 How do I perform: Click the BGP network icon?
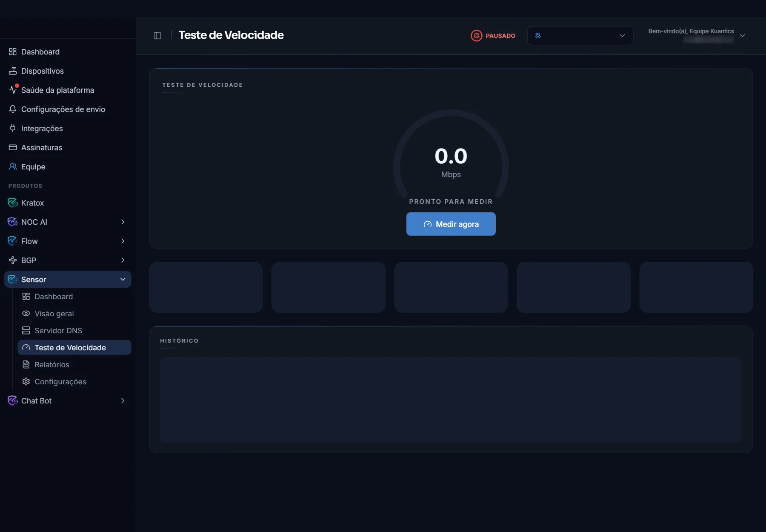(x=13, y=260)
